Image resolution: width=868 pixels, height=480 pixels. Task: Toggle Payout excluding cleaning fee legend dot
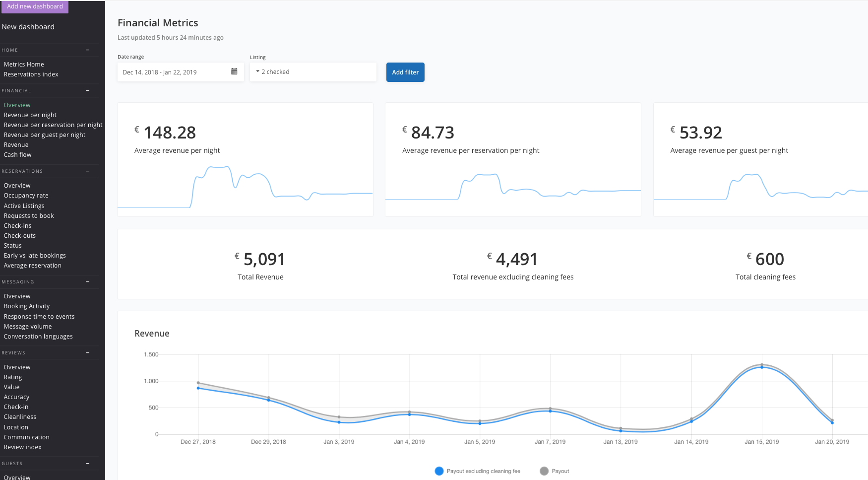tap(439, 471)
